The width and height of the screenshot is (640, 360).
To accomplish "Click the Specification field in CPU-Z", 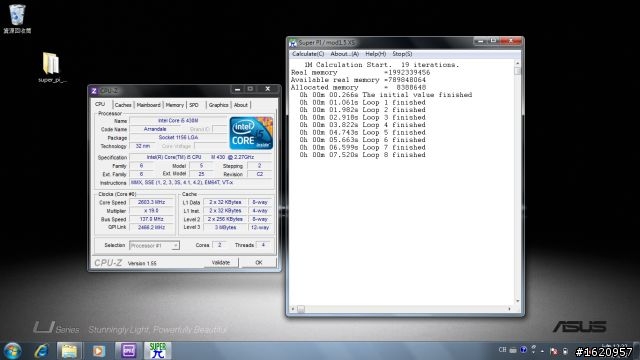I will coord(200,157).
